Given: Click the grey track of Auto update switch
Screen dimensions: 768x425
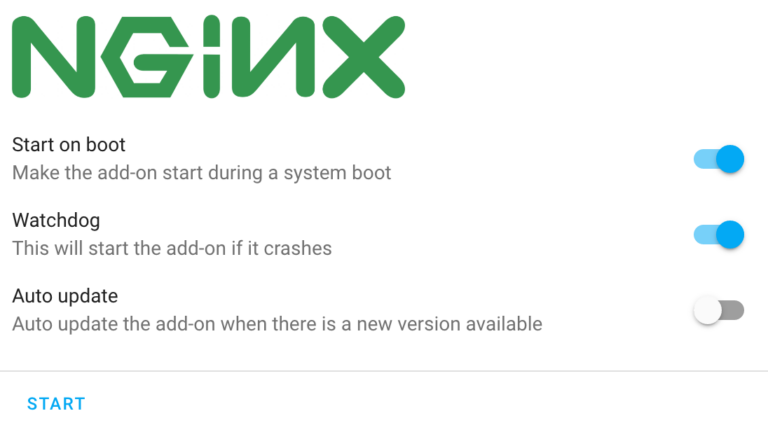Looking at the screenshot, I should pos(733,310).
